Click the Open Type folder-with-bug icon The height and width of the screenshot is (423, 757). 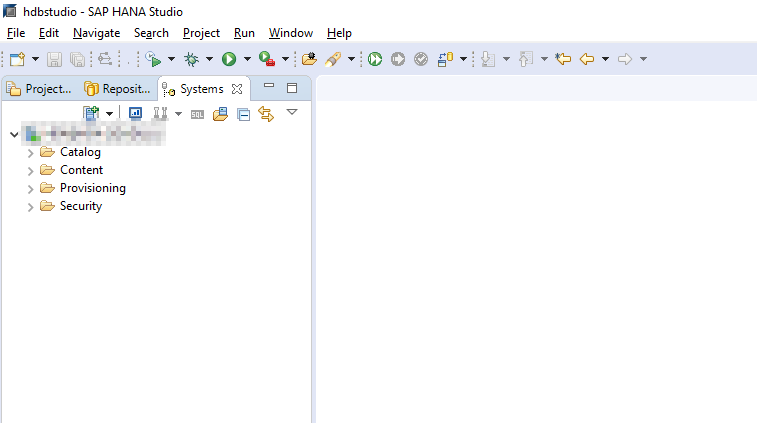click(x=309, y=59)
